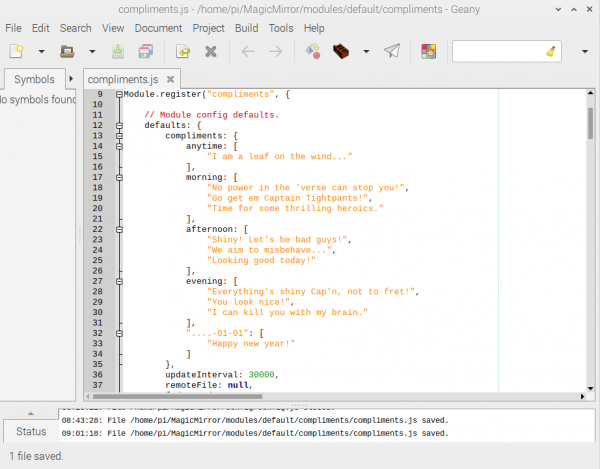
Task: Collapse the evening fold on line 27
Action: [119, 282]
